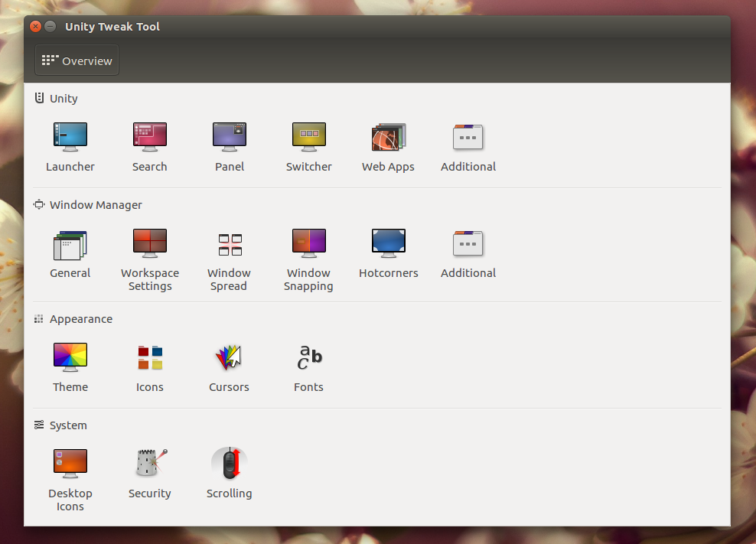
Task: Open the Window Spread icon
Action: coord(230,245)
